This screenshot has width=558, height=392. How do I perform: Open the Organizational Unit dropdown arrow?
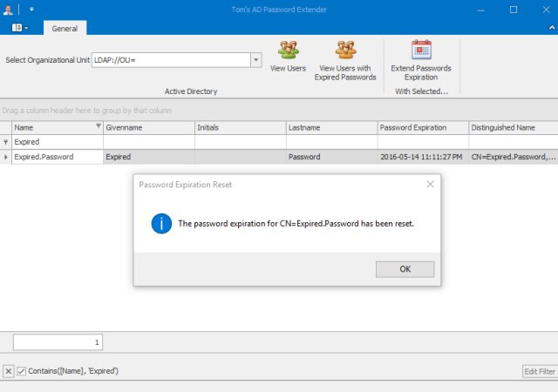pos(256,60)
